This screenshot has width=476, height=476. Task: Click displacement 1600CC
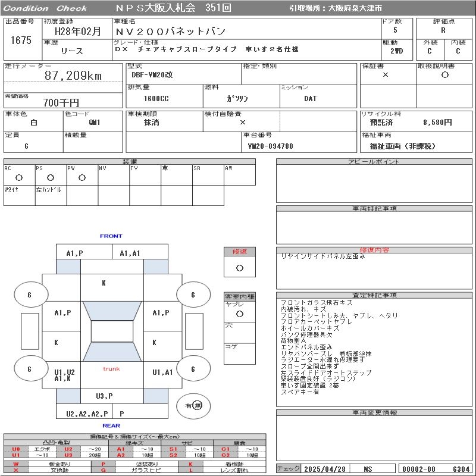tap(156, 98)
